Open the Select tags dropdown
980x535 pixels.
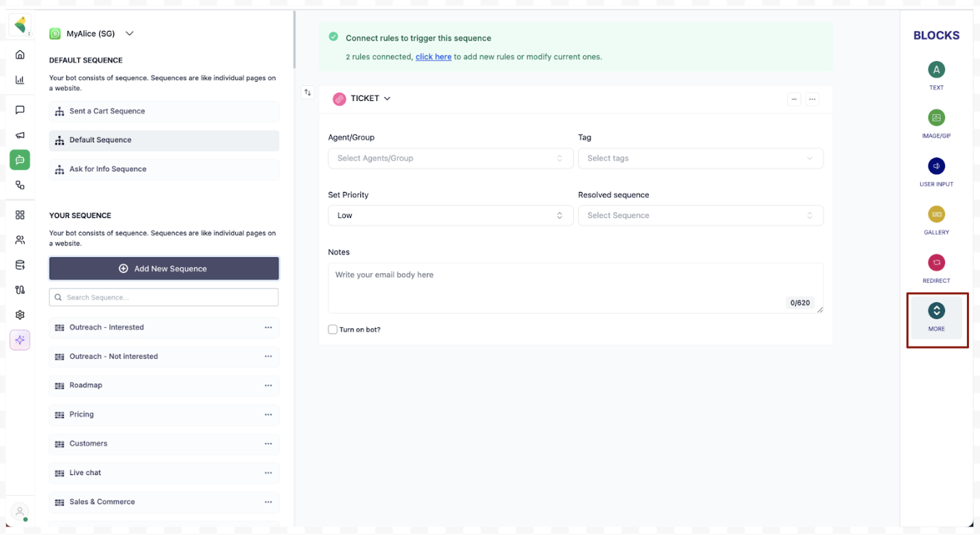click(x=701, y=158)
